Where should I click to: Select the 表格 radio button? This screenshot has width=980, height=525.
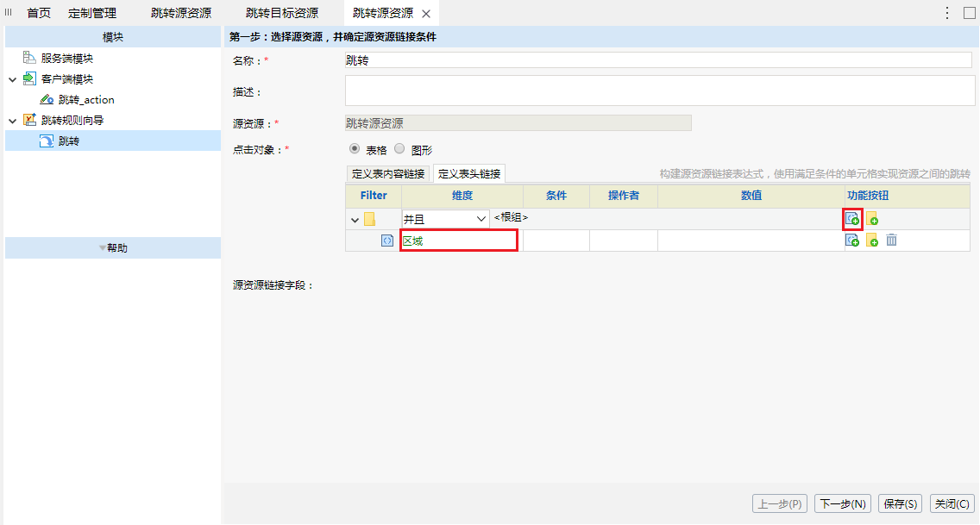355,149
